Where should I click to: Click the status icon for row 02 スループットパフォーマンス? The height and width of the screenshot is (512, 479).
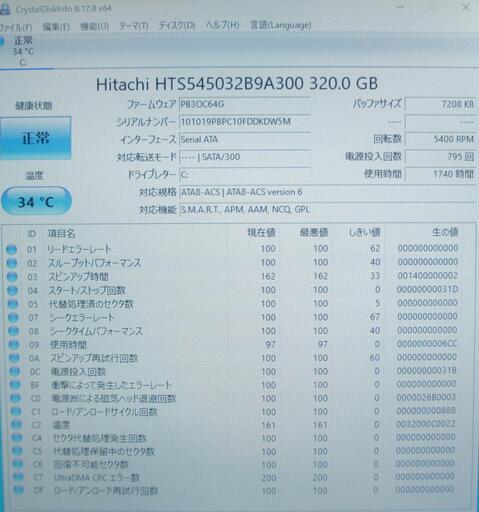click(x=12, y=263)
